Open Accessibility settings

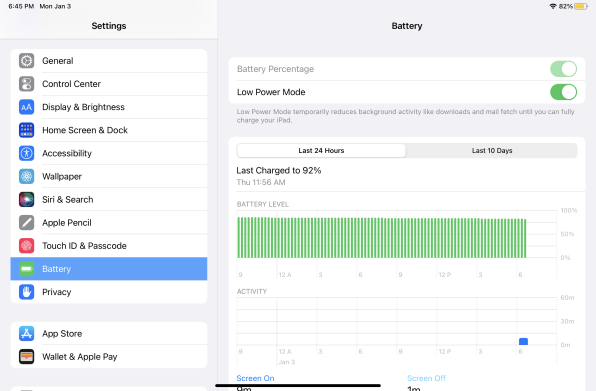[109, 154]
